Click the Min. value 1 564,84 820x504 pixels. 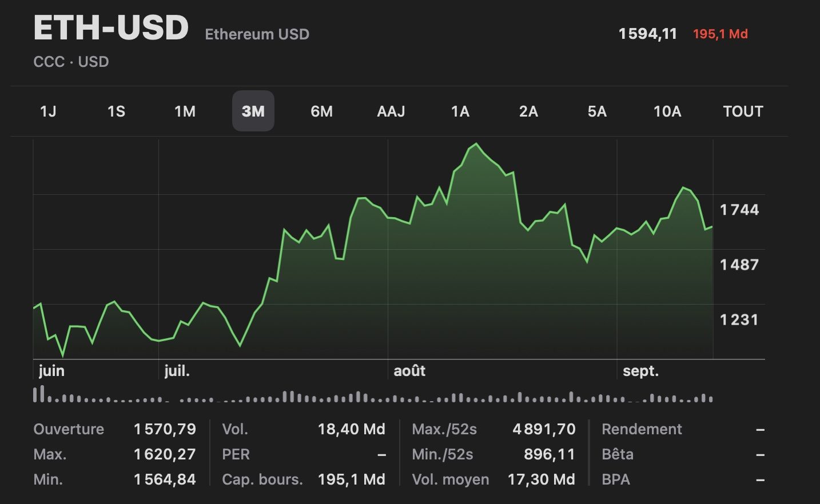tap(165, 479)
